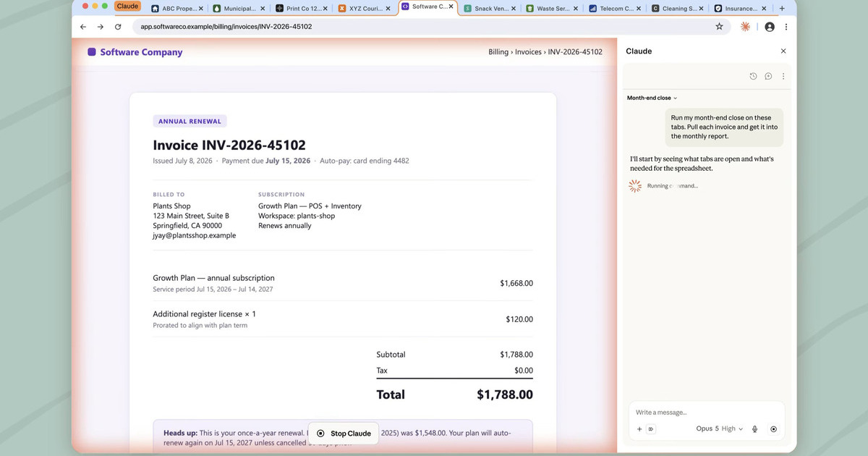Close the Software Company browser tab
The image size is (868, 456).
point(451,7)
